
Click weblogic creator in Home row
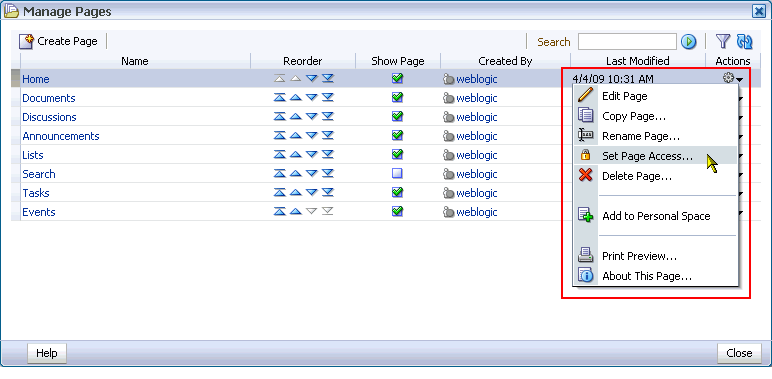pos(477,79)
